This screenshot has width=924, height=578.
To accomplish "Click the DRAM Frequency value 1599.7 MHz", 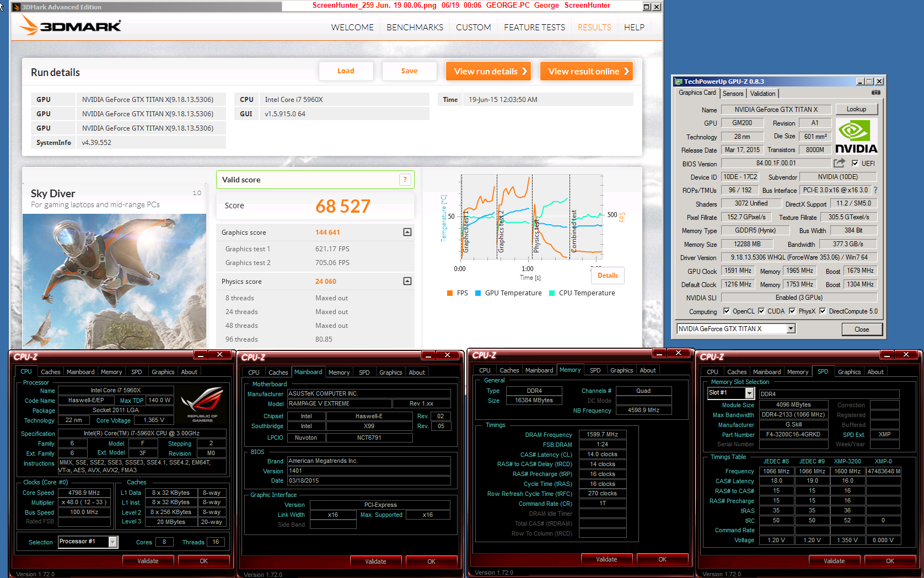I will 602,435.
